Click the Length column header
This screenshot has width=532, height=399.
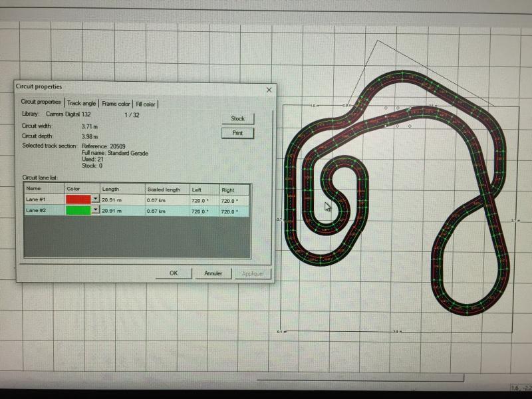pyautogui.click(x=110, y=190)
